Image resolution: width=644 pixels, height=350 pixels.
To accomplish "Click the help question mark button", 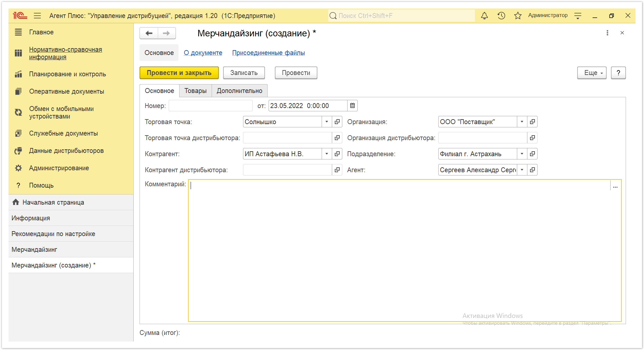I will coord(618,73).
